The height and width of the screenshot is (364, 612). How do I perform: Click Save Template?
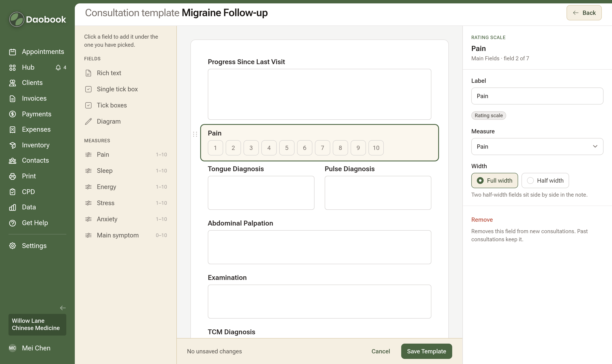426,351
